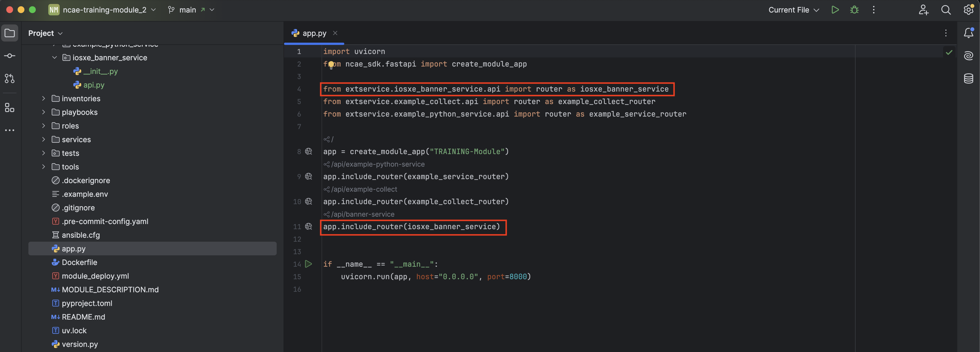Expand the playbooks folder
The height and width of the screenshot is (352, 980).
pyautogui.click(x=43, y=112)
